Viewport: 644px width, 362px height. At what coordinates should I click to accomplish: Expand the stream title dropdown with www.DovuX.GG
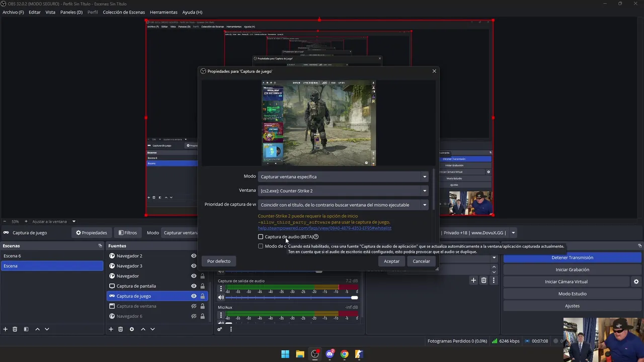point(513,233)
